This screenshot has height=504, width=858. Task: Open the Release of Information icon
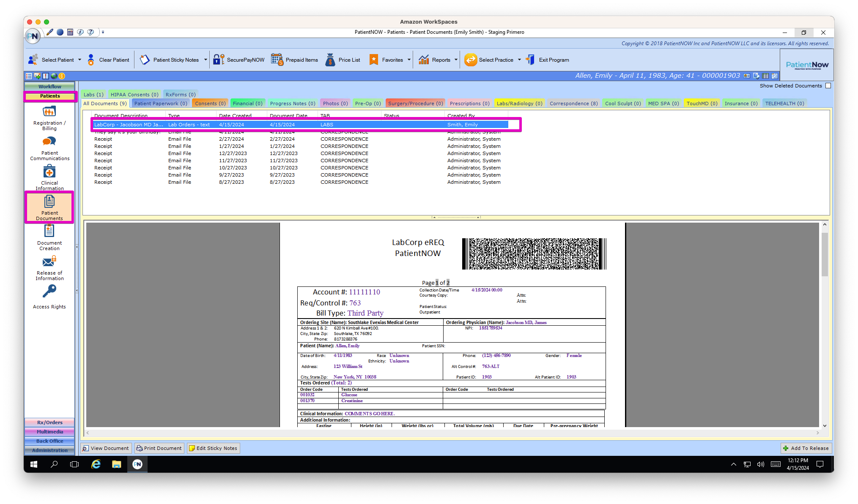49,262
